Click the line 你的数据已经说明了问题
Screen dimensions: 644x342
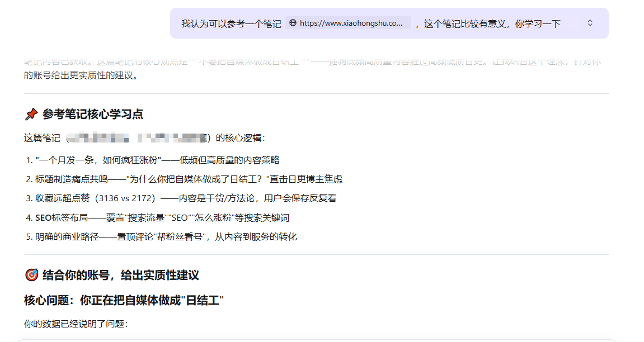(x=76, y=324)
